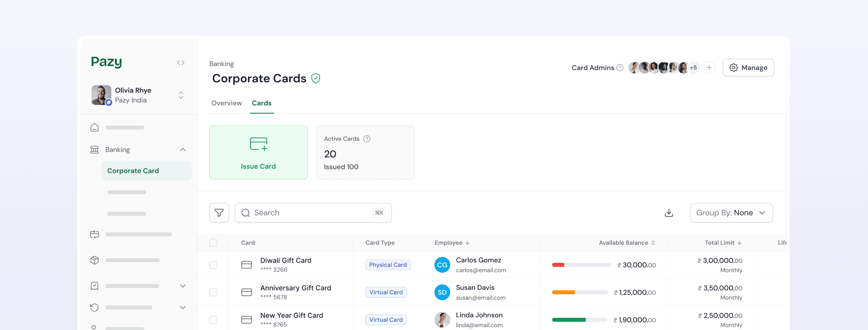
Task: Click Carlos Gomez's red balance bar
Action: click(558, 265)
